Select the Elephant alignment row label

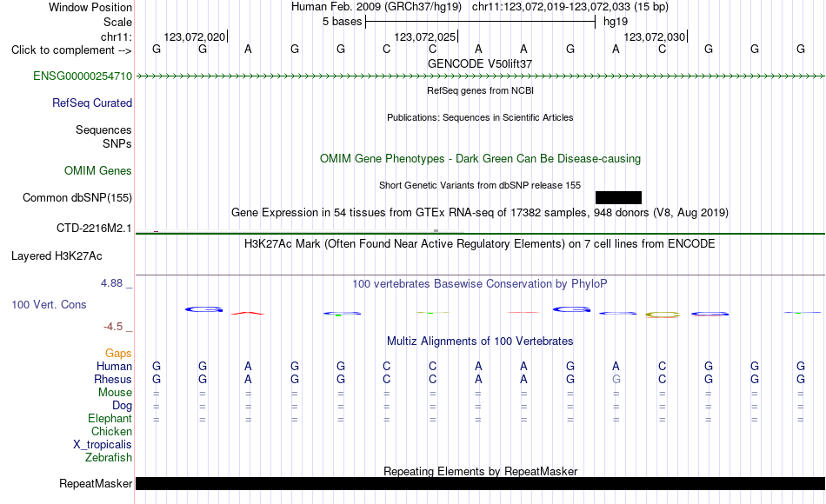(110, 419)
